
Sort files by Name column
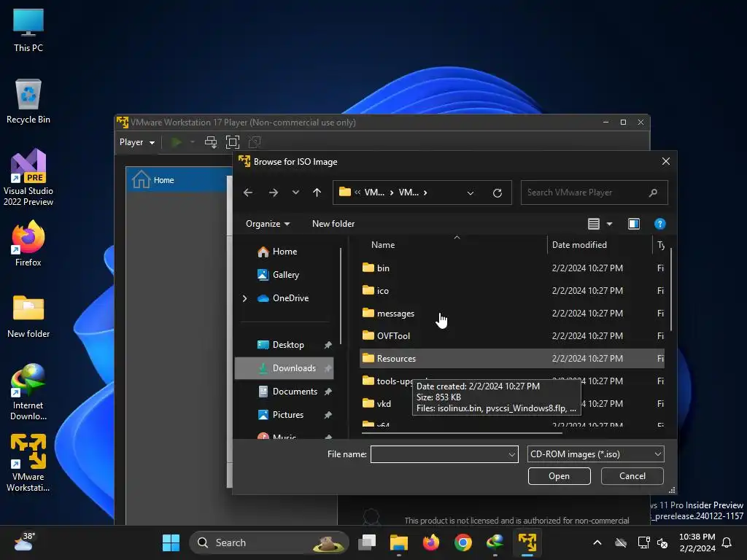(x=383, y=245)
